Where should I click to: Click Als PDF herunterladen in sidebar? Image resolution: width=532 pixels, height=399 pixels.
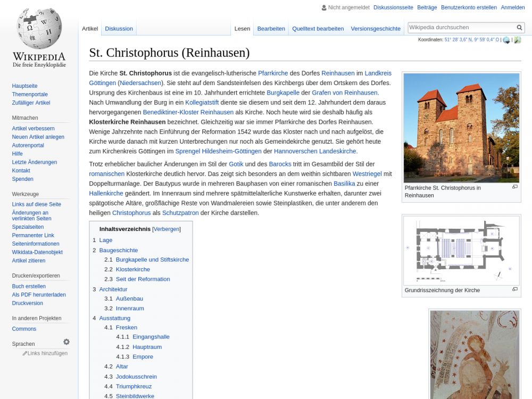pos(39,295)
